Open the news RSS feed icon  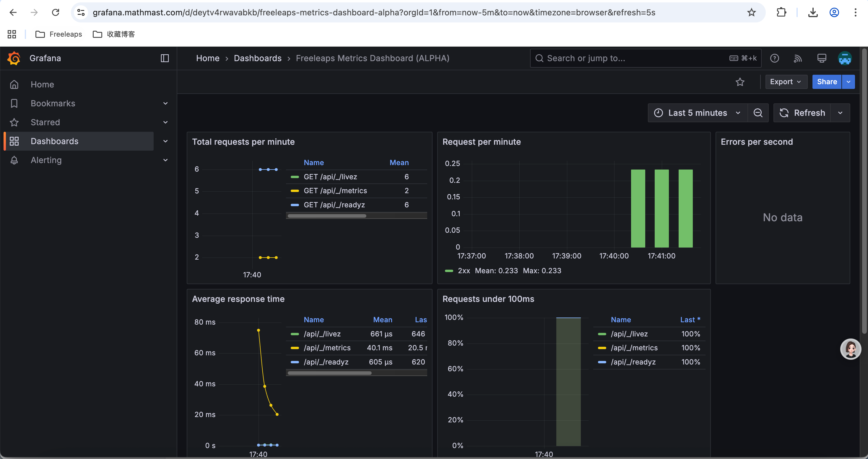(x=798, y=58)
